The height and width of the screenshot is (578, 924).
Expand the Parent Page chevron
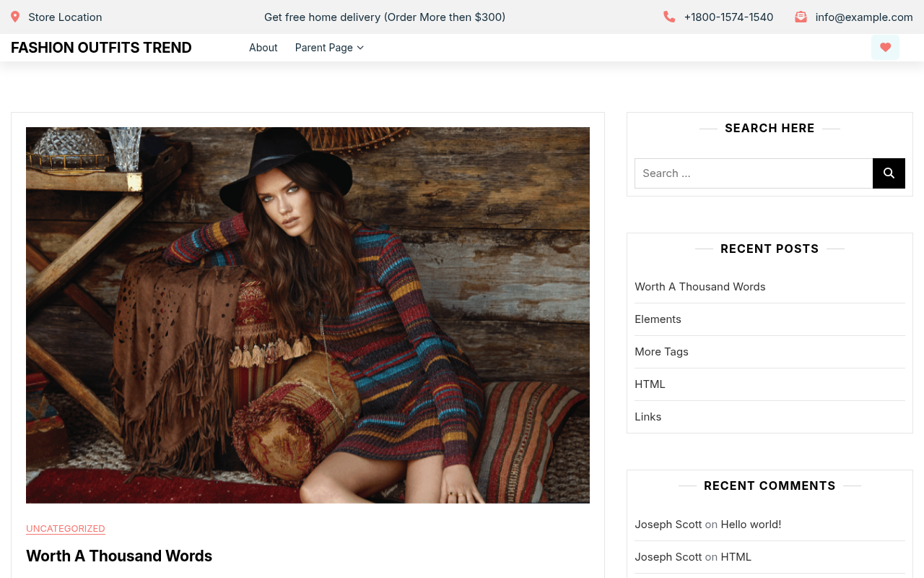click(360, 48)
